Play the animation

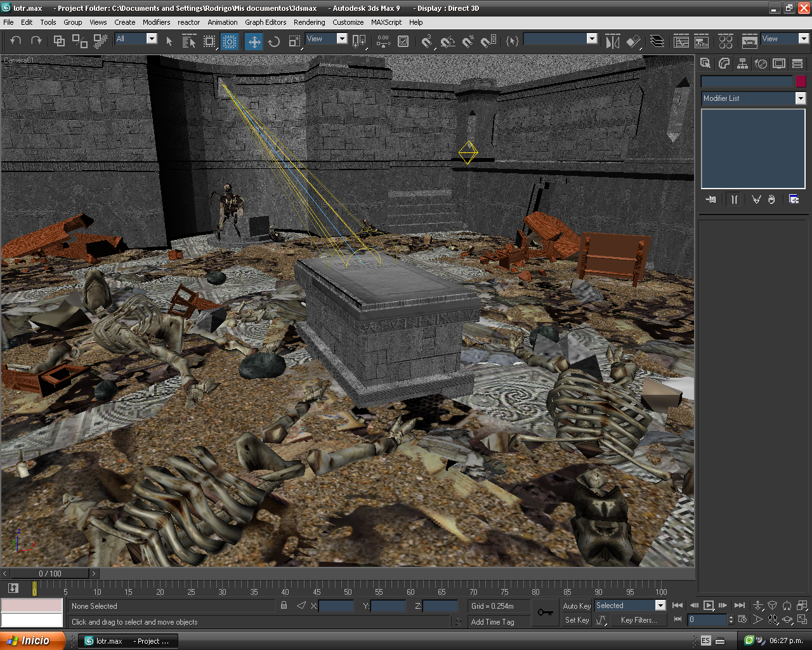click(709, 606)
